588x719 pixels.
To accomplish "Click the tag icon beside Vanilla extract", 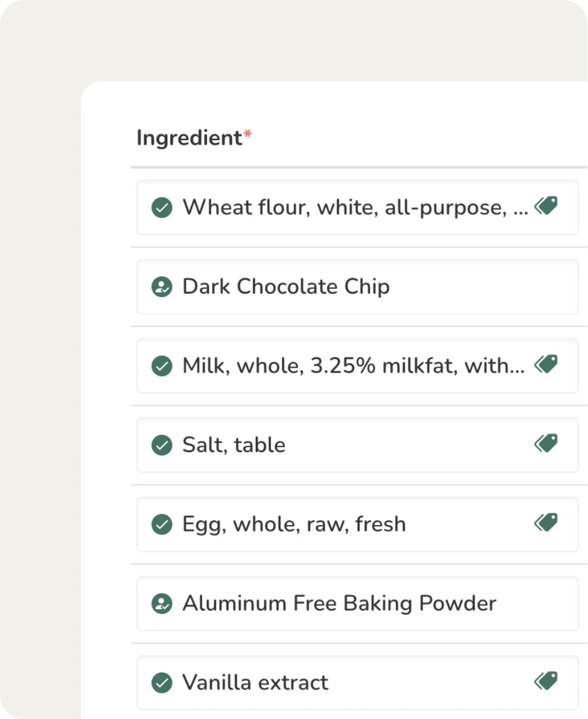I will [x=546, y=680].
